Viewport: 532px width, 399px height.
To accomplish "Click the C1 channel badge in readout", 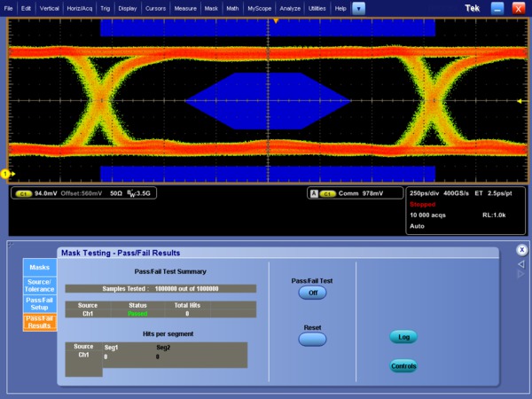I will (x=23, y=192).
